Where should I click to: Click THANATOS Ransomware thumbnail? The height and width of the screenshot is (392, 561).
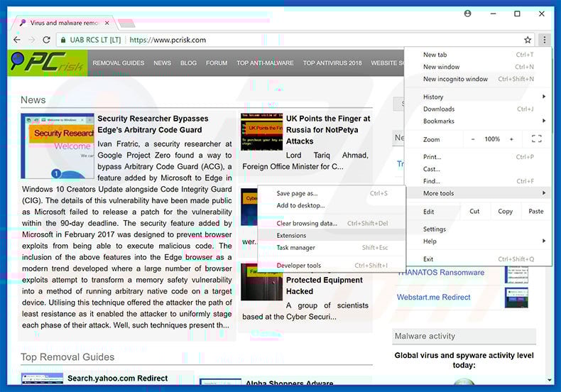click(x=516, y=274)
